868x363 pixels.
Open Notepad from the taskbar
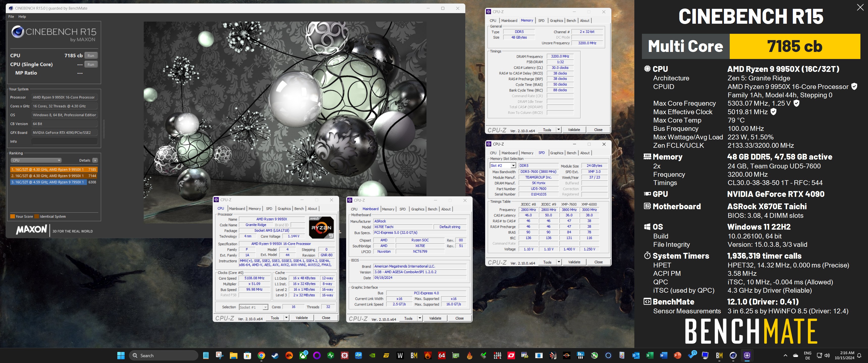pos(206,356)
